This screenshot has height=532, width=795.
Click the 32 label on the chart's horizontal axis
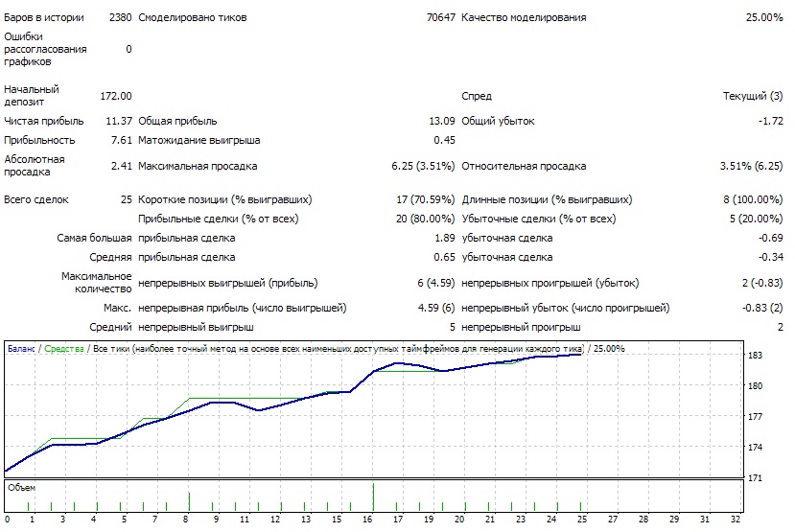click(736, 520)
